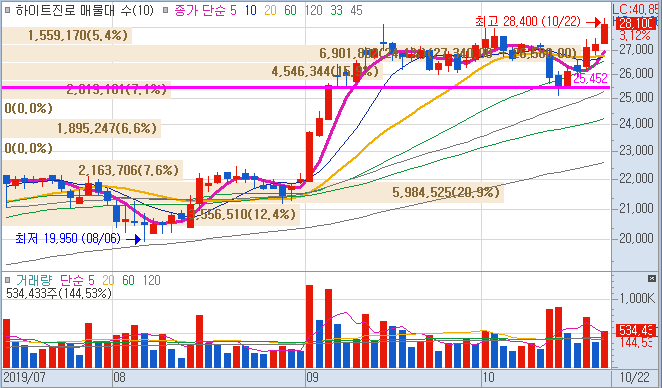Click the 08 month axis label

119,377
